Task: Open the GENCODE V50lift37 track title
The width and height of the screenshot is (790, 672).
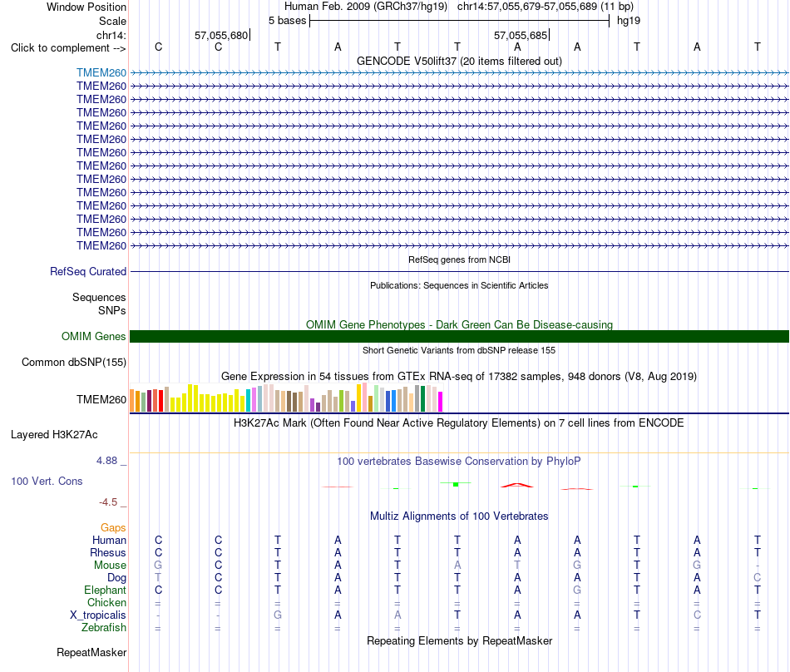Action: pos(459,61)
